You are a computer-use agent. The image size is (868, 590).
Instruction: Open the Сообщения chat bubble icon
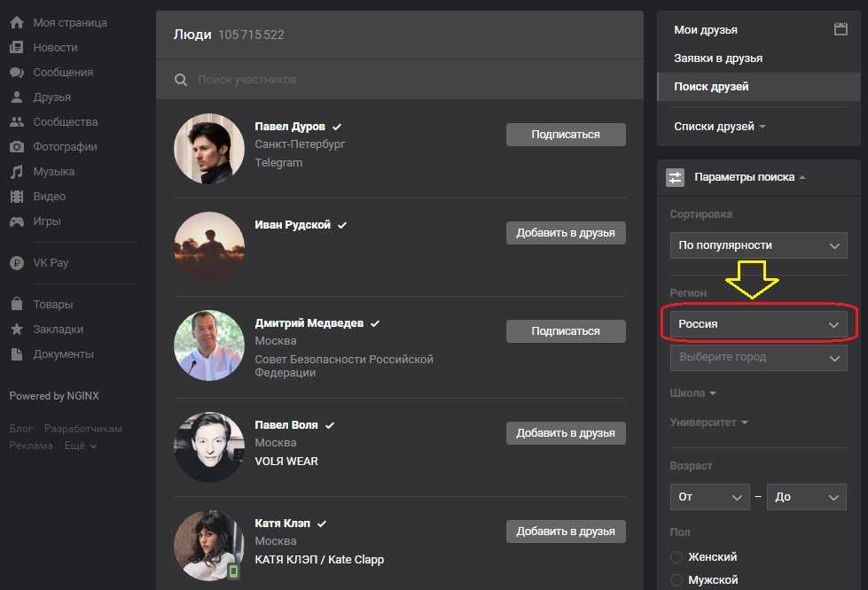16,72
